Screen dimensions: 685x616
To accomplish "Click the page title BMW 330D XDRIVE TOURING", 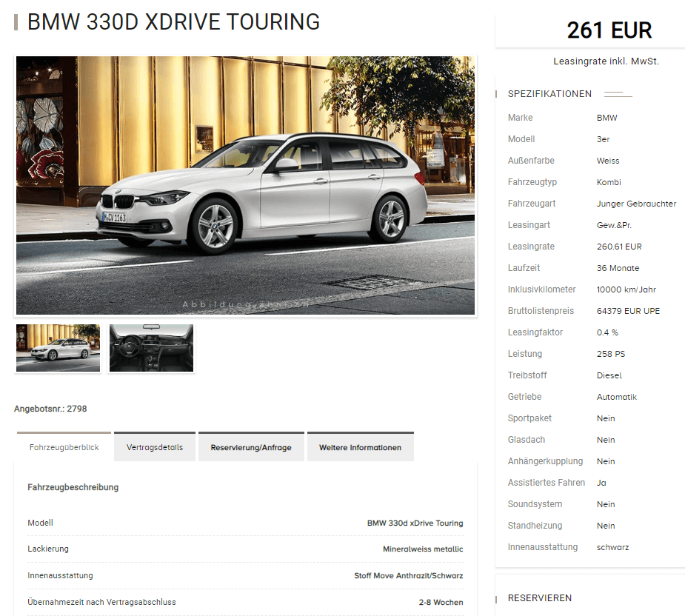I will 173,22.
